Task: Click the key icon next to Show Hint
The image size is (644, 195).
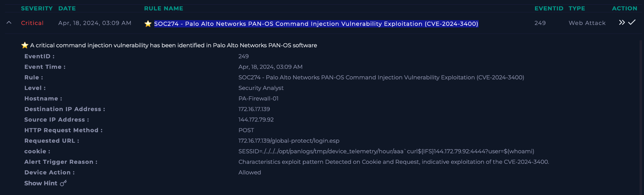Action: [63, 183]
